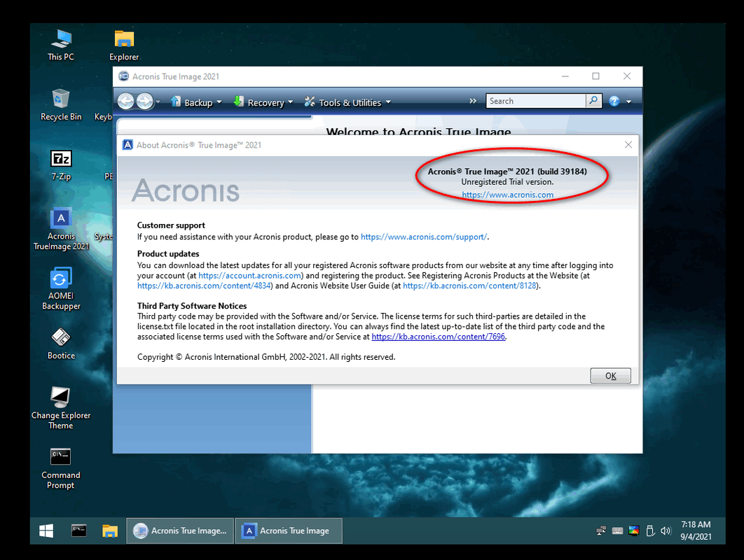The width and height of the screenshot is (744, 560).
Task: Click the network tray icon
Action: (x=600, y=531)
